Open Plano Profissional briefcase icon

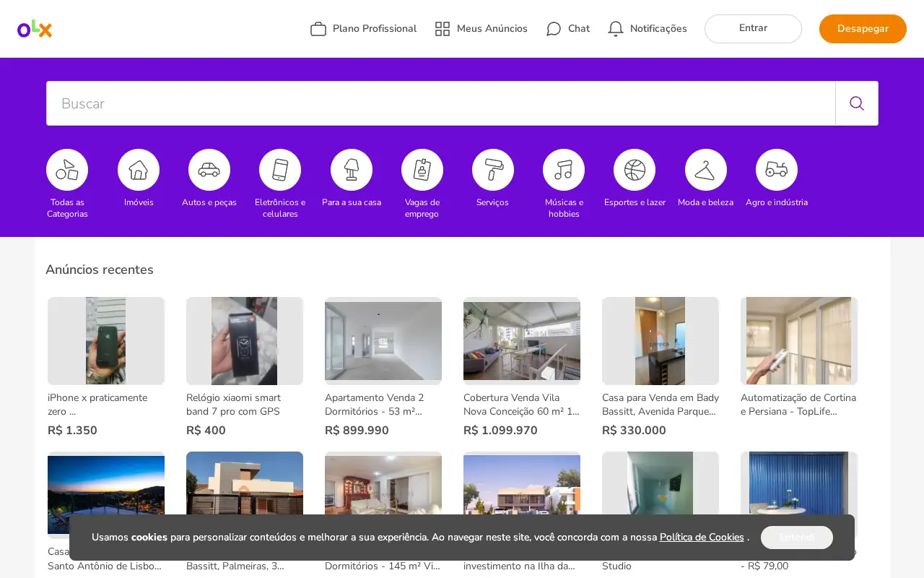point(318,29)
